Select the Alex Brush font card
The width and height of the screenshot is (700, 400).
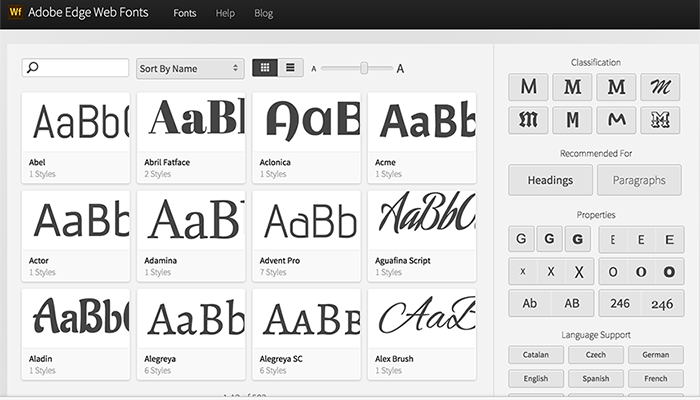click(x=422, y=334)
